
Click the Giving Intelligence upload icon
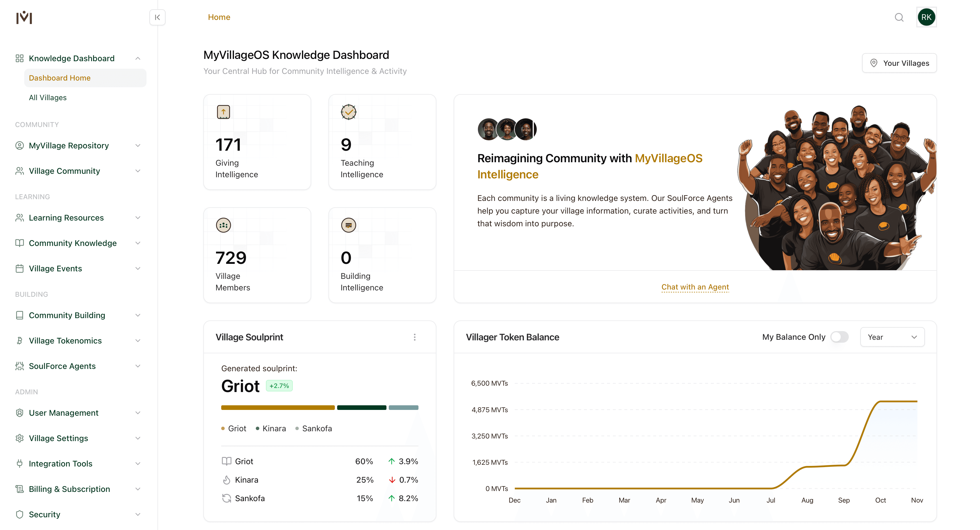(223, 112)
